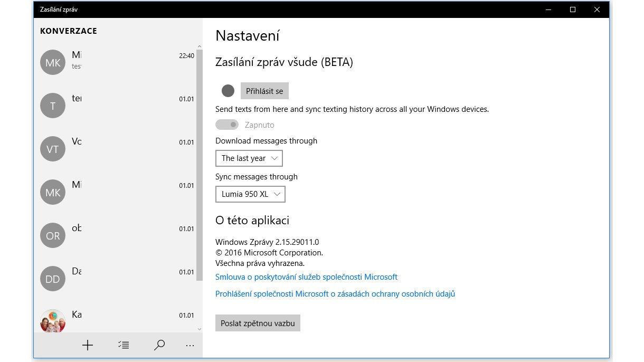
Task: Click the gray account circle beside Přihlásit se
Action: tap(228, 91)
